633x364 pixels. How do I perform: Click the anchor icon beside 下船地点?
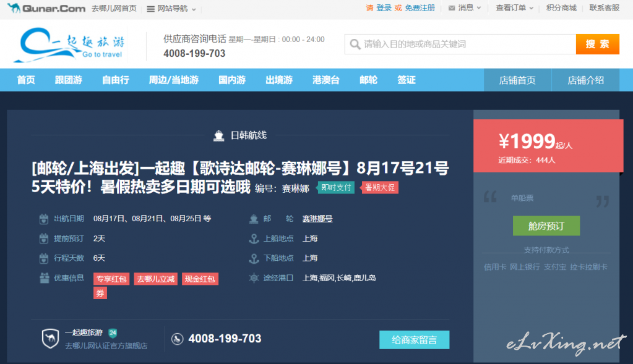pos(254,258)
